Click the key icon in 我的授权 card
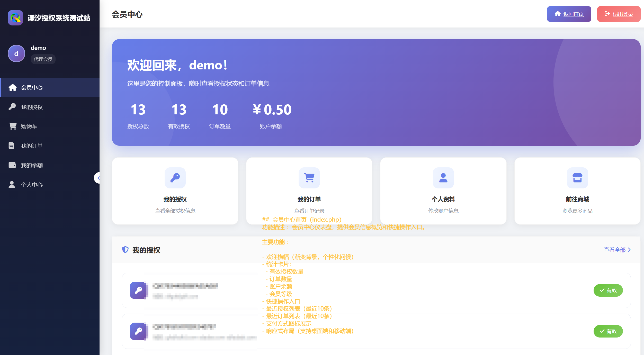 [175, 178]
